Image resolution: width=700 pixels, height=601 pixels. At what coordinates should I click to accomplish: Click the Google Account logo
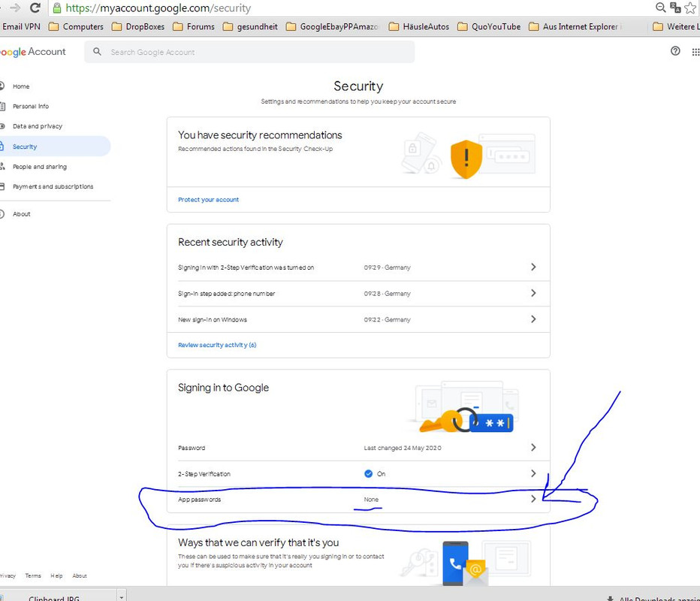click(x=32, y=52)
